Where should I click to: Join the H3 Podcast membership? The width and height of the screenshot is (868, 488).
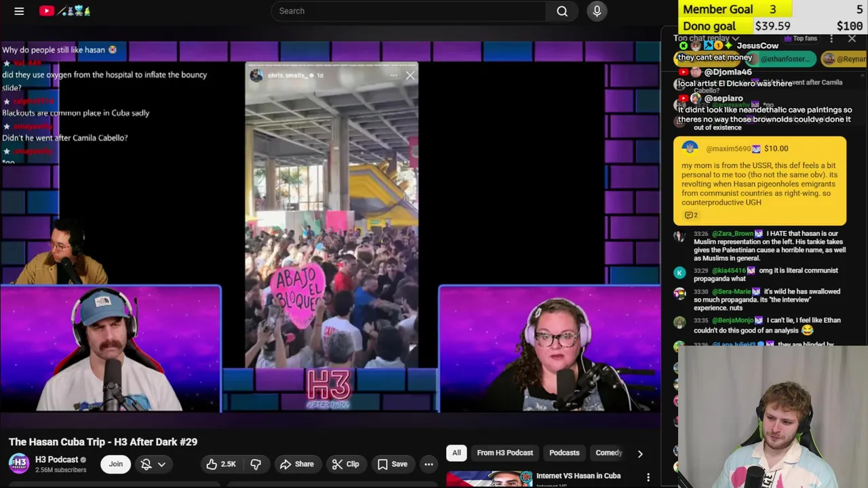(116, 464)
